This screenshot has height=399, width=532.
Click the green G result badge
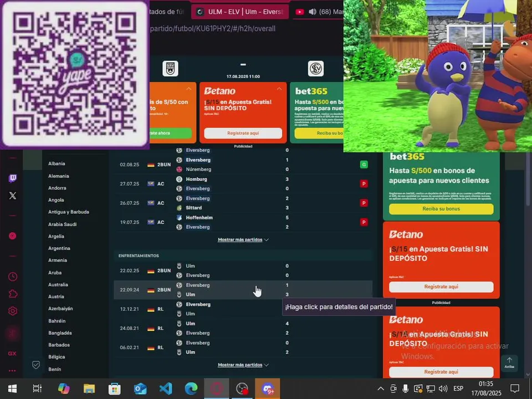(x=364, y=165)
